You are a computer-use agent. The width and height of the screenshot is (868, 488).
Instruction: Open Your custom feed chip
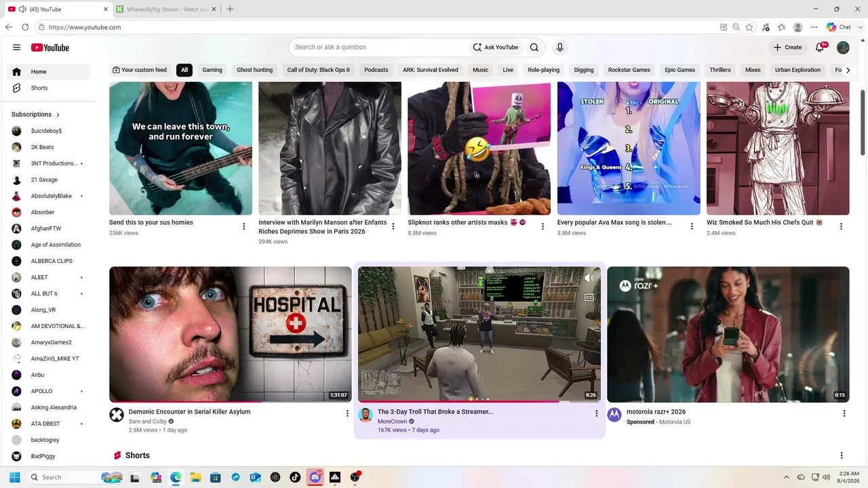pyautogui.click(x=140, y=70)
